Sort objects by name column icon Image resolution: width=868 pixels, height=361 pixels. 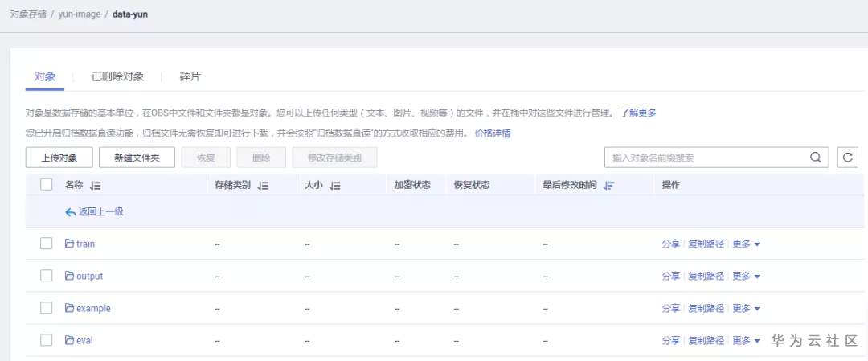pyautogui.click(x=96, y=186)
